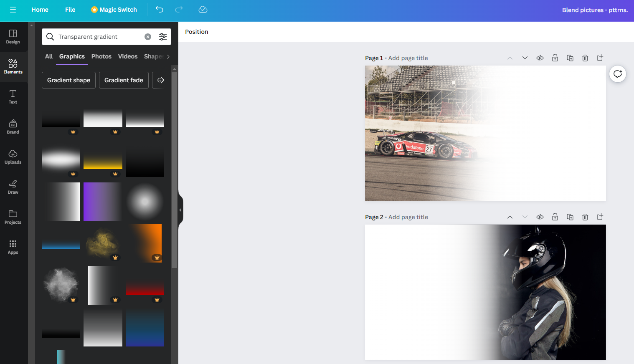
Task: Move Page 2 up
Action: coord(510,217)
